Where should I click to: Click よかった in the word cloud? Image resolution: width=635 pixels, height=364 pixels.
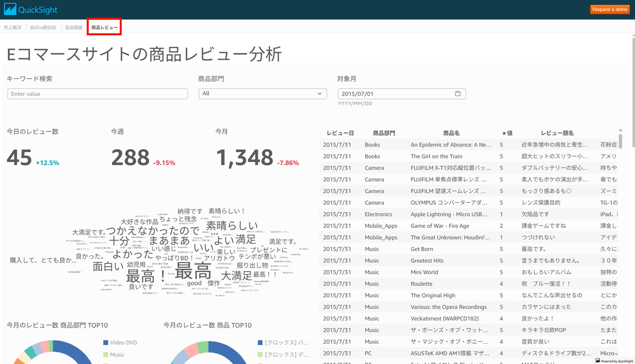point(133,254)
